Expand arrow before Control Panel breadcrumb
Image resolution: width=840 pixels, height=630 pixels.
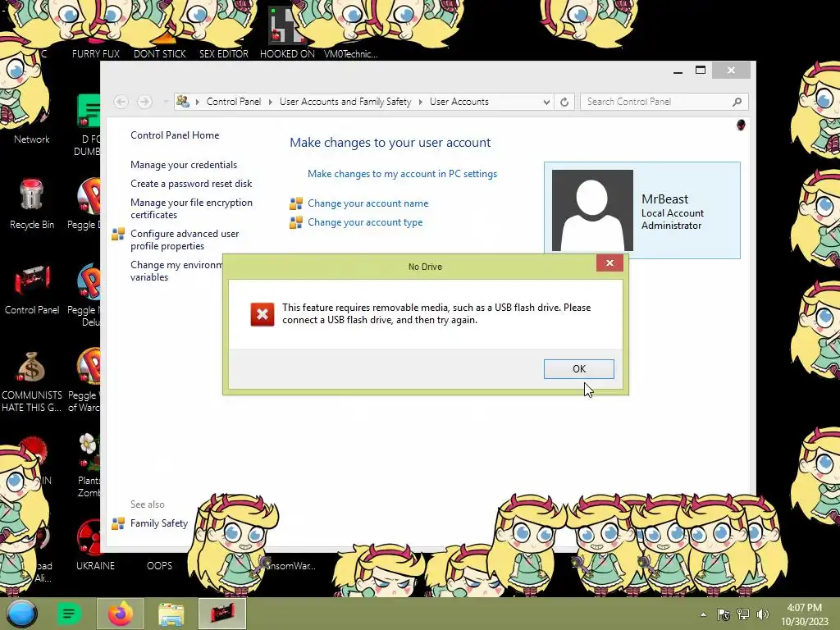click(197, 102)
